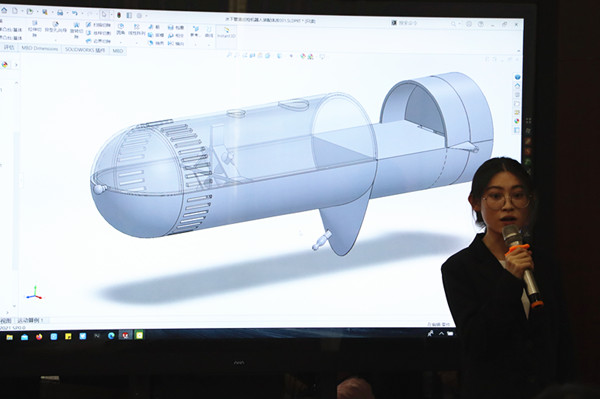Collapse the ribbon using the arrow at its right edge
The image size is (600, 399).
[x=518, y=50]
